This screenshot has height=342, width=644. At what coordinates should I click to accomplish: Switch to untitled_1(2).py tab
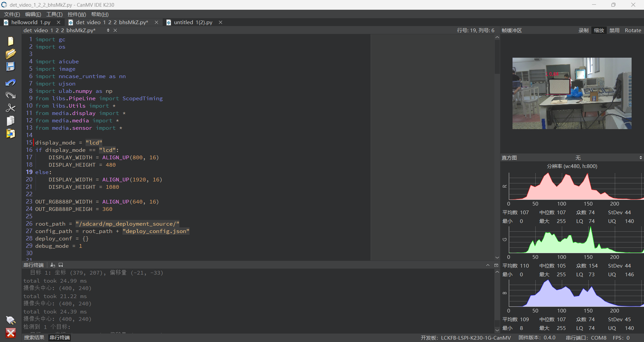pos(193,22)
